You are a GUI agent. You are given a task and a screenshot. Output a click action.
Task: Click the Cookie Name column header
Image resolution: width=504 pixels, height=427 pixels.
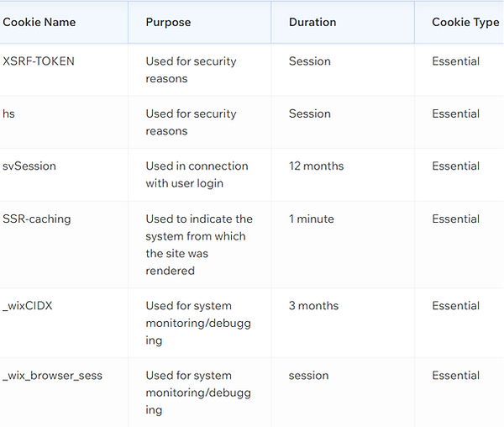point(39,22)
